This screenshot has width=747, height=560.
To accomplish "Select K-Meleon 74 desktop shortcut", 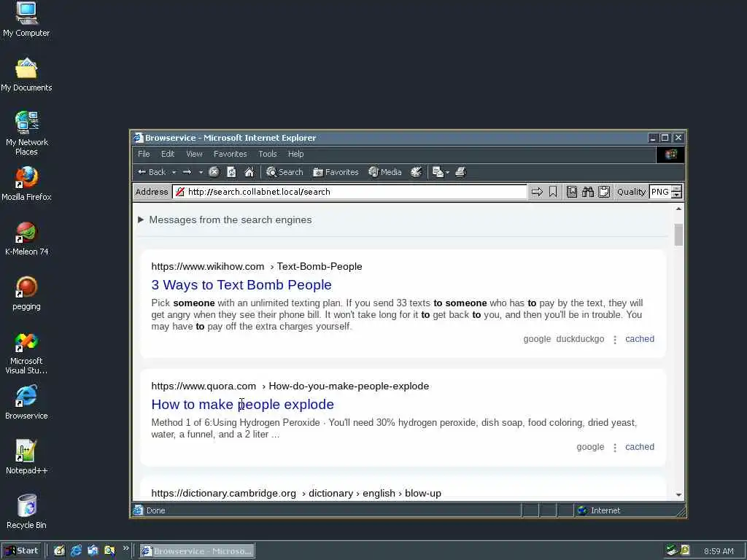I will pos(27,239).
